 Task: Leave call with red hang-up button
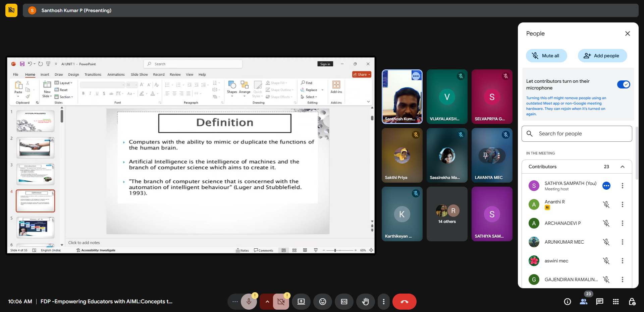coord(405,302)
